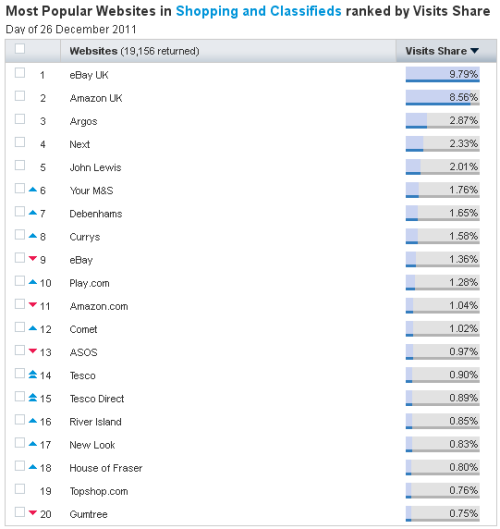This screenshot has height=529, width=500.
Task: Click the 2.33% share bar for Next
Action: (442, 144)
